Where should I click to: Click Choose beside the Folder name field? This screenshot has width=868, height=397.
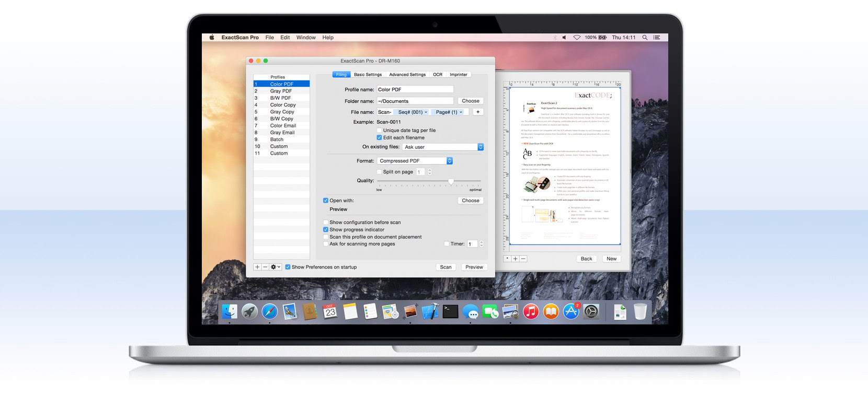[471, 101]
